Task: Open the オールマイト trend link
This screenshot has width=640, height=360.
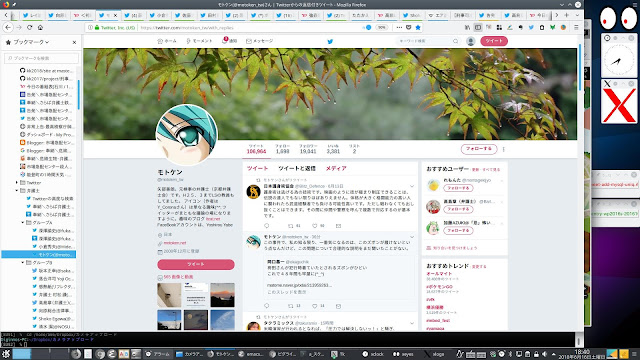Action: [439, 274]
